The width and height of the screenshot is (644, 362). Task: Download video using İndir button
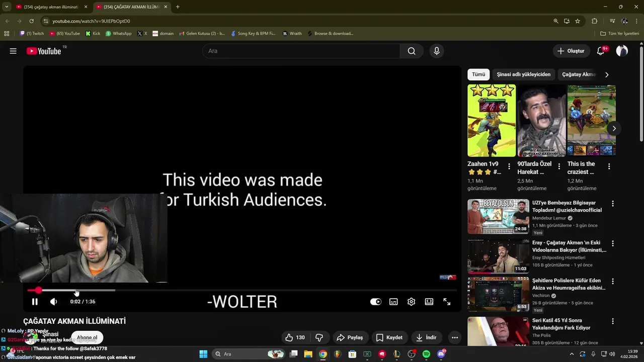click(426, 337)
